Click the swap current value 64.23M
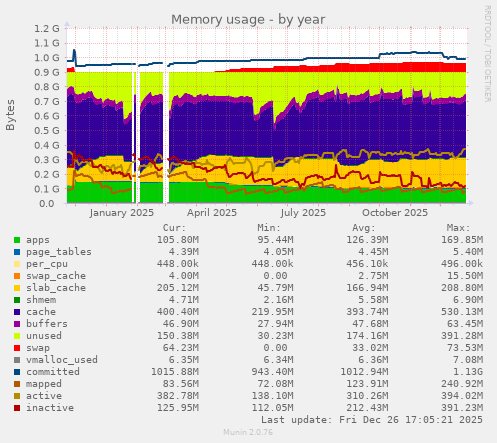This screenshot has width=497, height=443. click(x=181, y=348)
